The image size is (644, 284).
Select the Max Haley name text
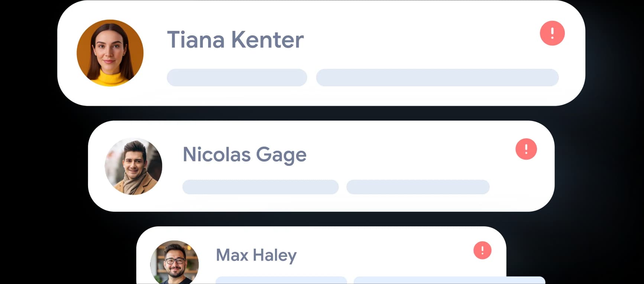[x=256, y=255]
